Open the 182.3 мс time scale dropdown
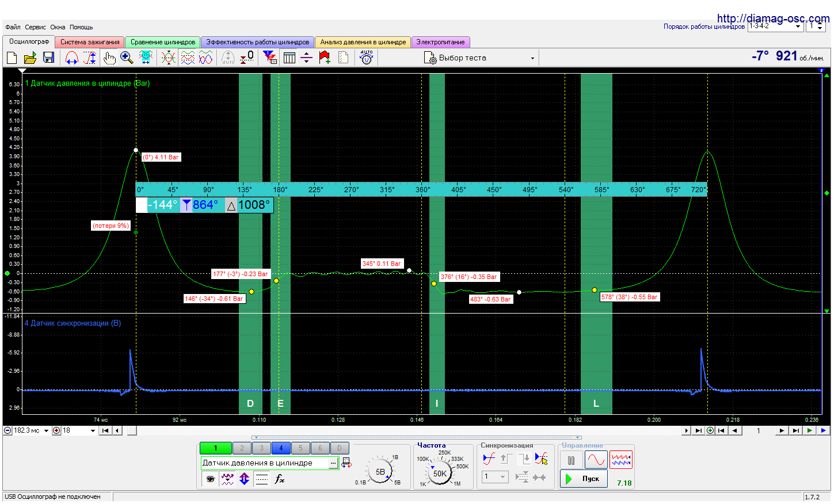 tap(31, 430)
